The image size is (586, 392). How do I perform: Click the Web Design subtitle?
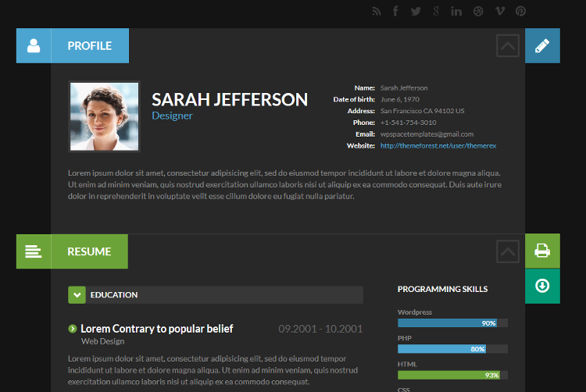point(103,341)
